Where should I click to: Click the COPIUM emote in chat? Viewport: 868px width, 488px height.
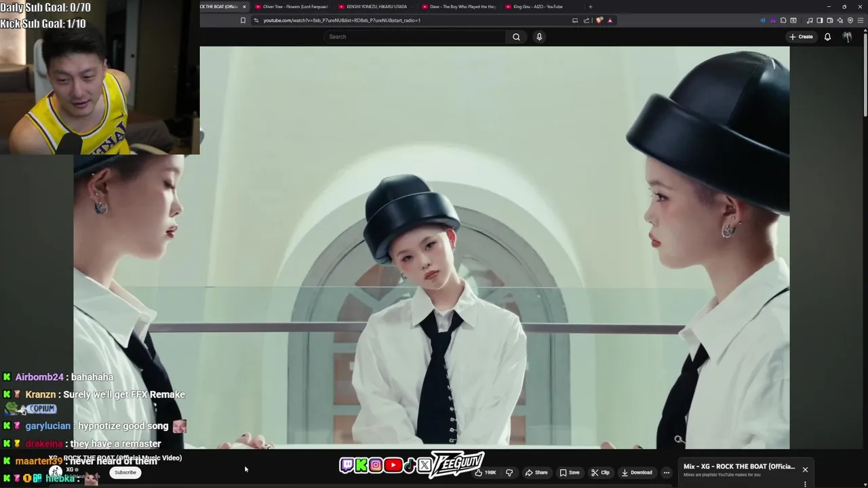[x=30, y=409]
